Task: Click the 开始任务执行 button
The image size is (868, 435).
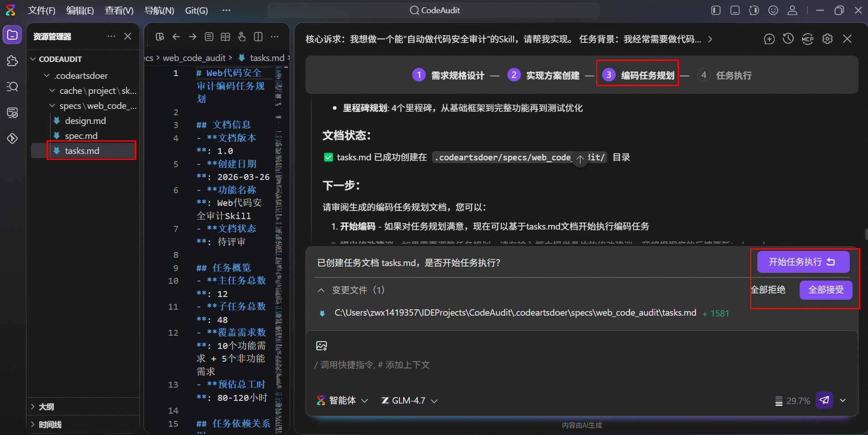Action: coord(803,262)
